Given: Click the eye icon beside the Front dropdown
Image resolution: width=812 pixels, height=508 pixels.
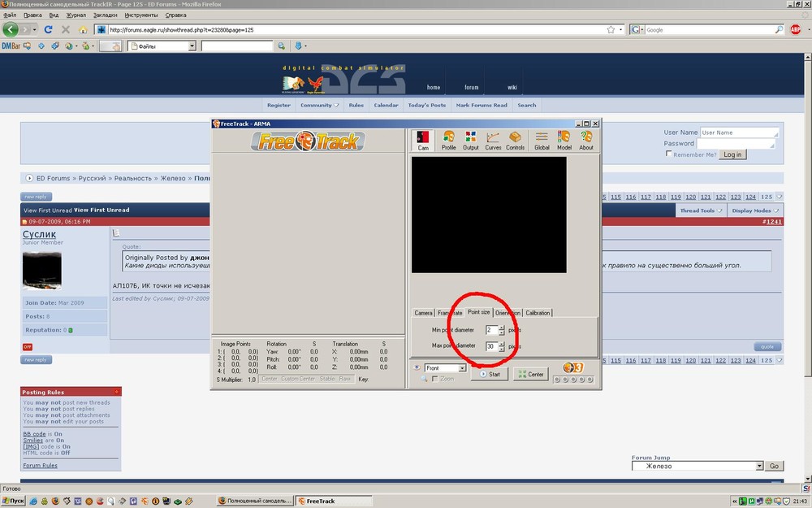Looking at the screenshot, I should tap(417, 367).
